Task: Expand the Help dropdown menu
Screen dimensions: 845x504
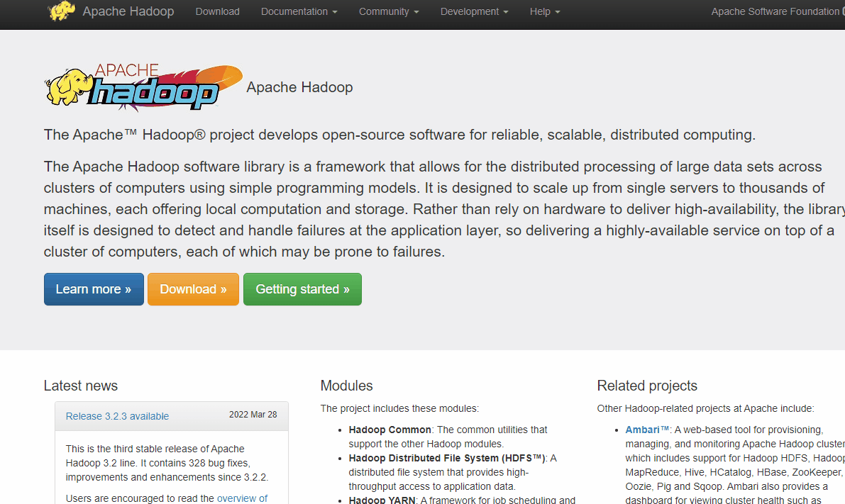Action: [545, 11]
